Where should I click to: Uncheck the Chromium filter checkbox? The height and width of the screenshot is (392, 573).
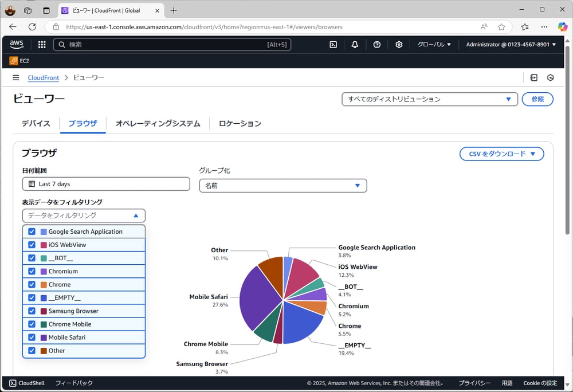click(32, 271)
